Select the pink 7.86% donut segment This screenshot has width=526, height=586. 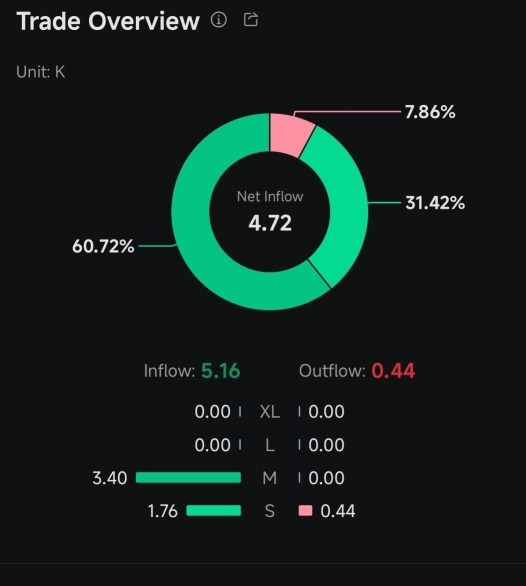(x=290, y=134)
